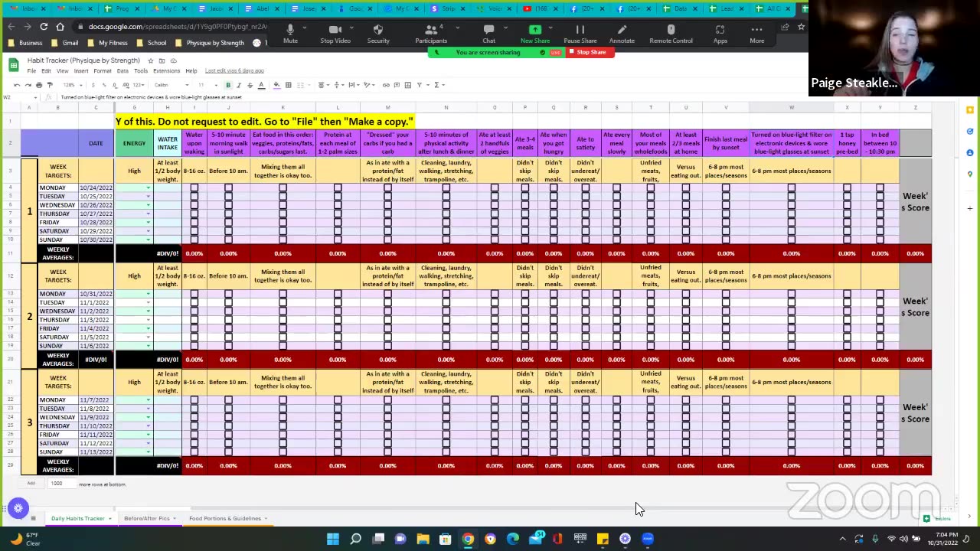Open the font family dropdown
This screenshot has height=551, width=980.
point(170,85)
